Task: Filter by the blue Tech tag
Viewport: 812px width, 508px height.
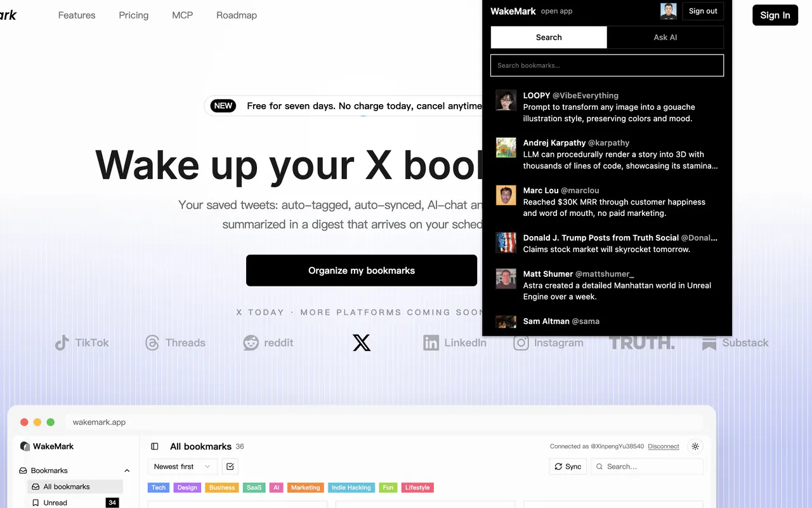Action: (159, 488)
